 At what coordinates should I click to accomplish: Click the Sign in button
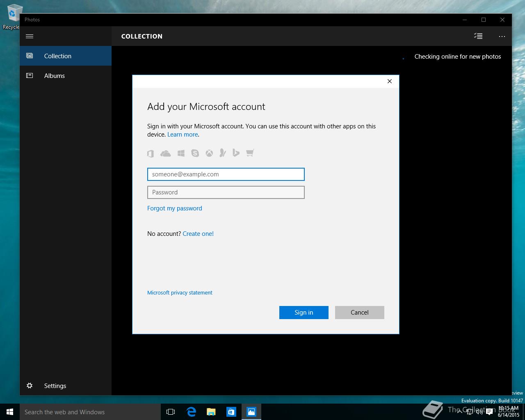click(304, 313)
